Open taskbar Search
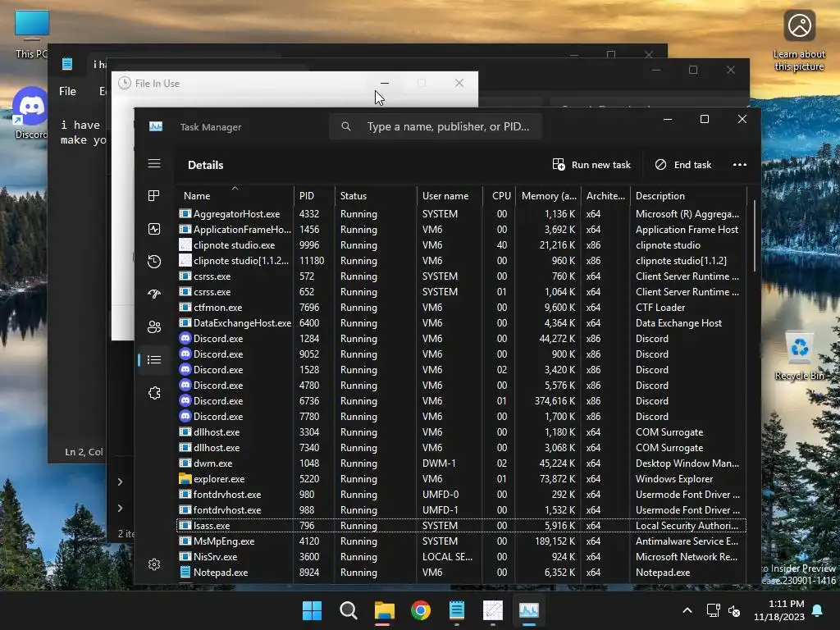 pos(348,610)
